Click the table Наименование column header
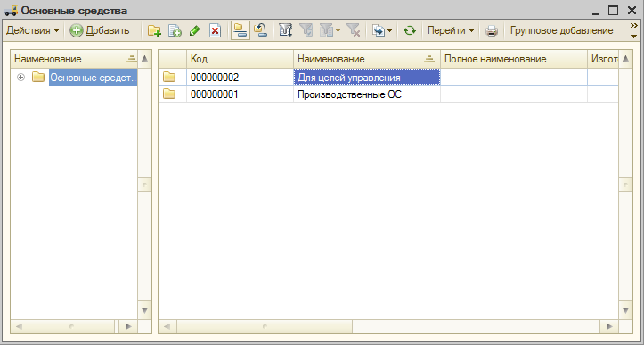This screenshot has width=644, height=345. (367, 59)
